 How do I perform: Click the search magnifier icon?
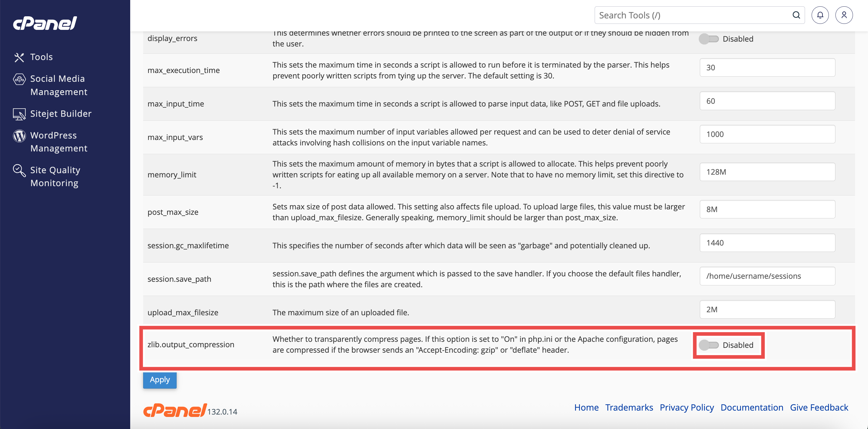pyautogui.click(x=796, y=15)
